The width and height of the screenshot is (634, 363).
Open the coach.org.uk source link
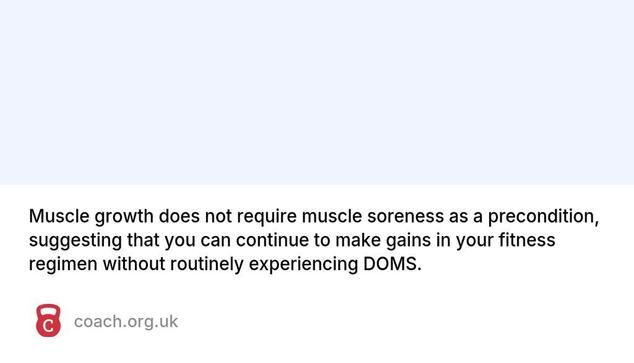coord(126,322)
